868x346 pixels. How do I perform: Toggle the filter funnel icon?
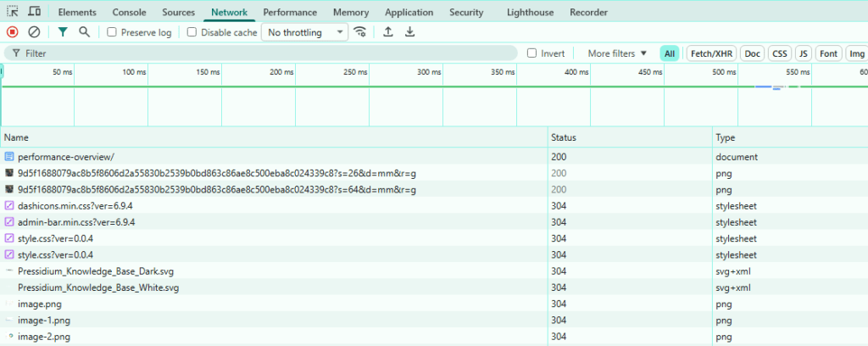point(63,32)
